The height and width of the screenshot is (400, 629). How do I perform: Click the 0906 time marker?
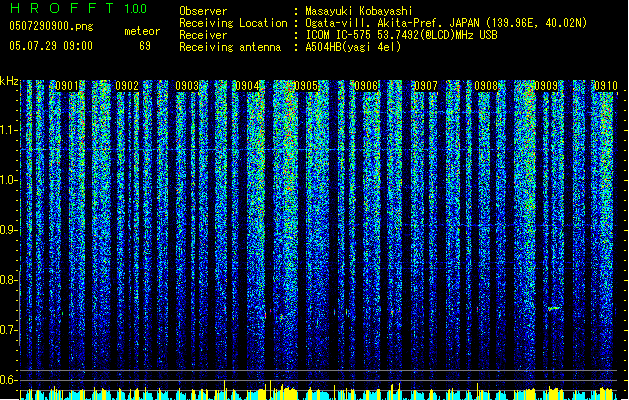[x=366, y=86]
